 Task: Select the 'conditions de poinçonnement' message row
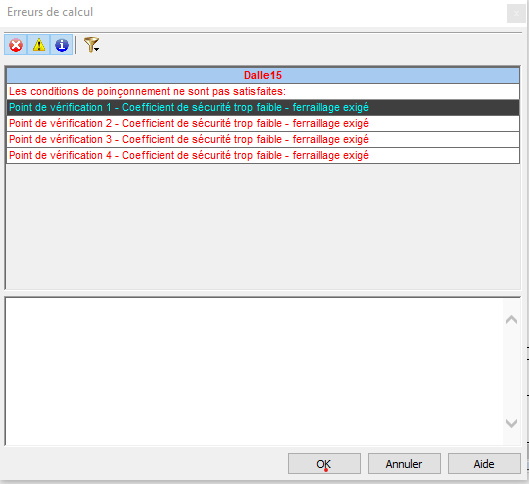tap(263, 91)
